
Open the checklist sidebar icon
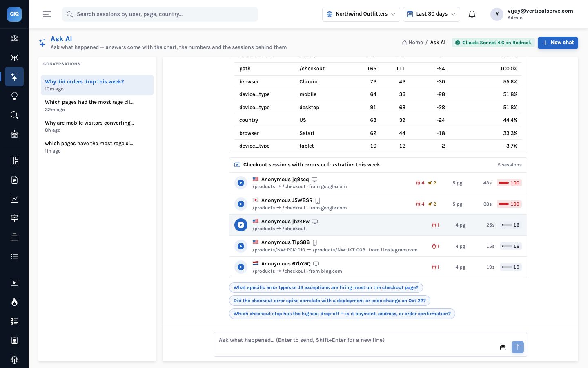coord(14,321)
